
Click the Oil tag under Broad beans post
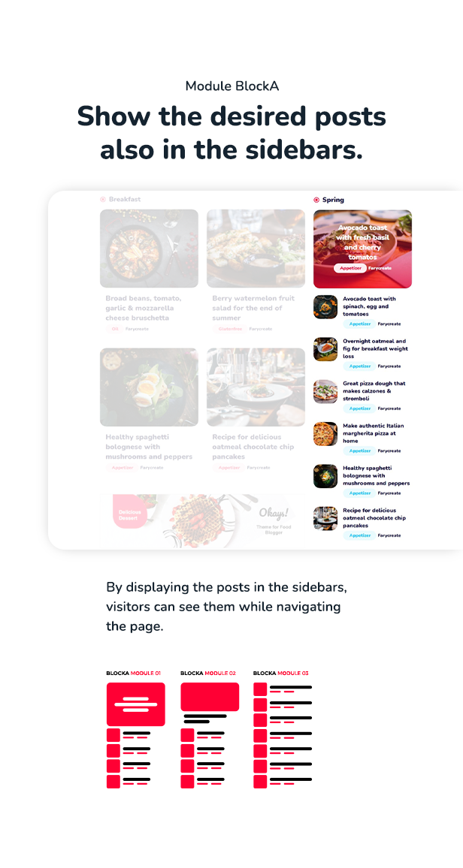coord(115,329)
